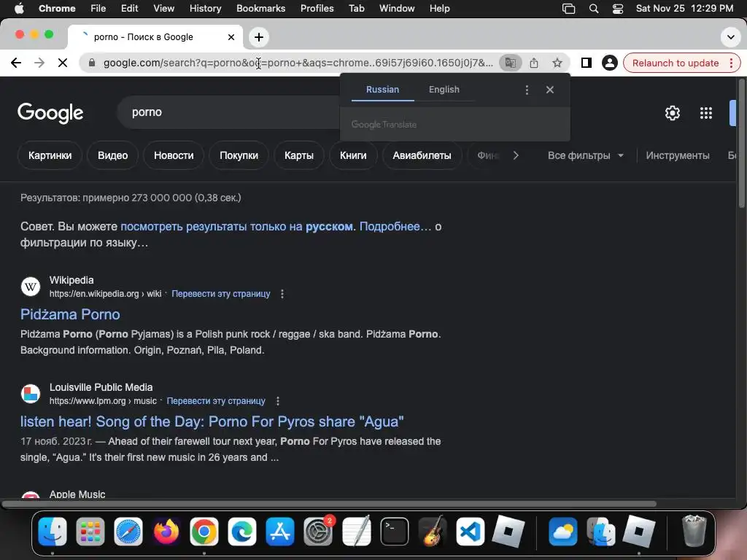Screen dimensions: 747x560
Task: Open the View menu in the menu bar
Action: [163, 9]
